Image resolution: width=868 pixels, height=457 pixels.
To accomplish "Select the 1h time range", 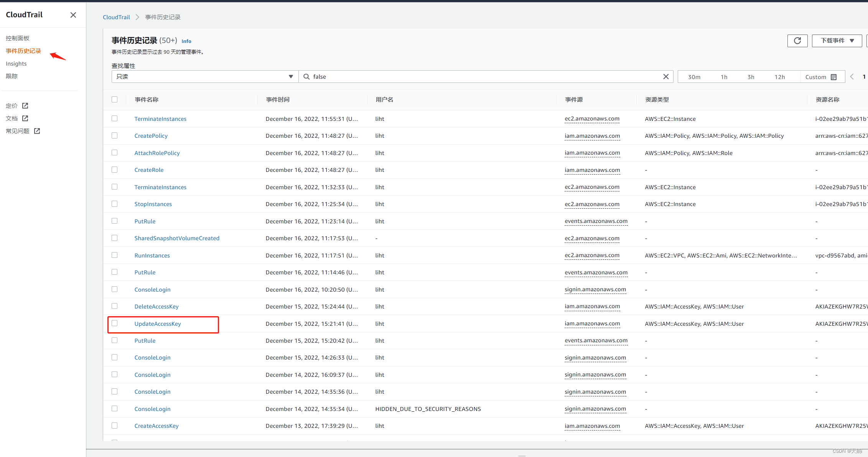I will pos(724,77).
